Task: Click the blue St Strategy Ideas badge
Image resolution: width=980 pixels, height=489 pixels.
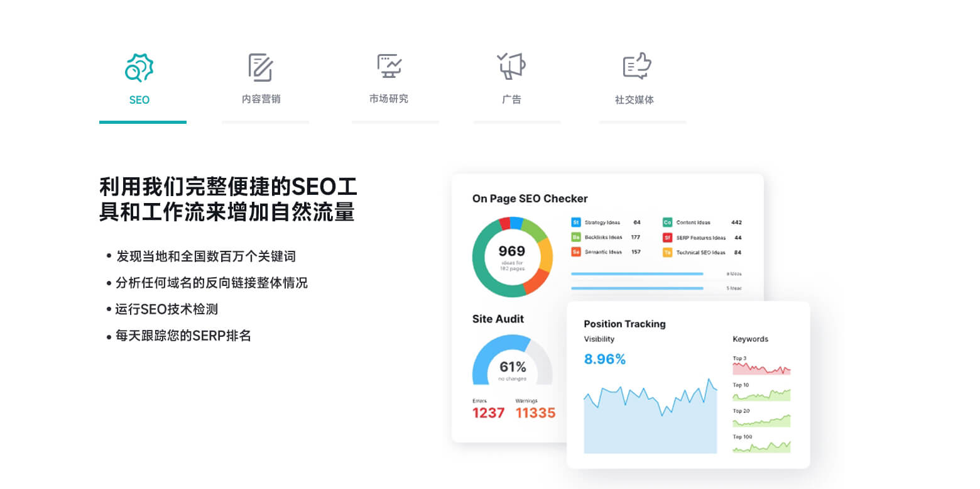Action: pos(575,223)
